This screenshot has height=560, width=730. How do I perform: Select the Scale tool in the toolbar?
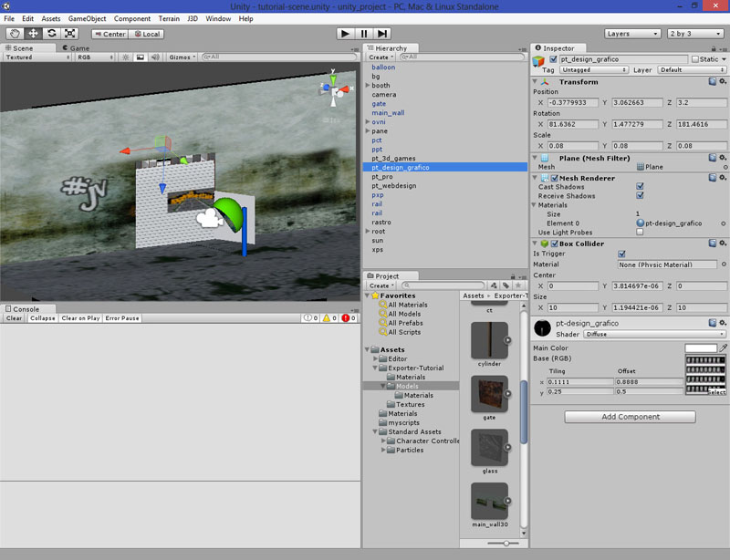69,34
